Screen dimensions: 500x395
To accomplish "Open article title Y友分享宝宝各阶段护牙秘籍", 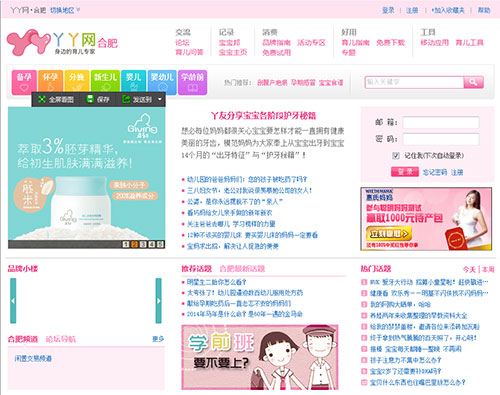I will tap(263, 116).
